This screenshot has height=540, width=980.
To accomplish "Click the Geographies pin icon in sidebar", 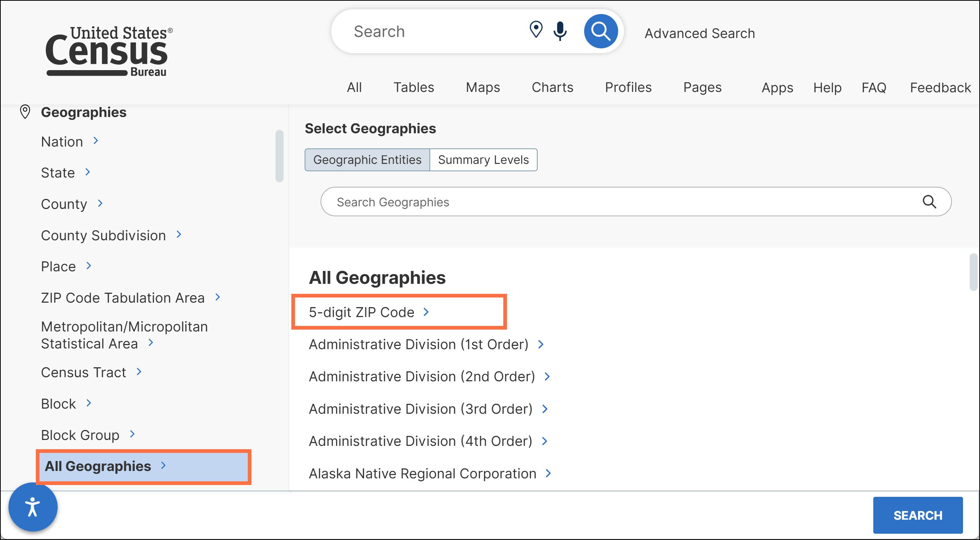I will (25, 112).
